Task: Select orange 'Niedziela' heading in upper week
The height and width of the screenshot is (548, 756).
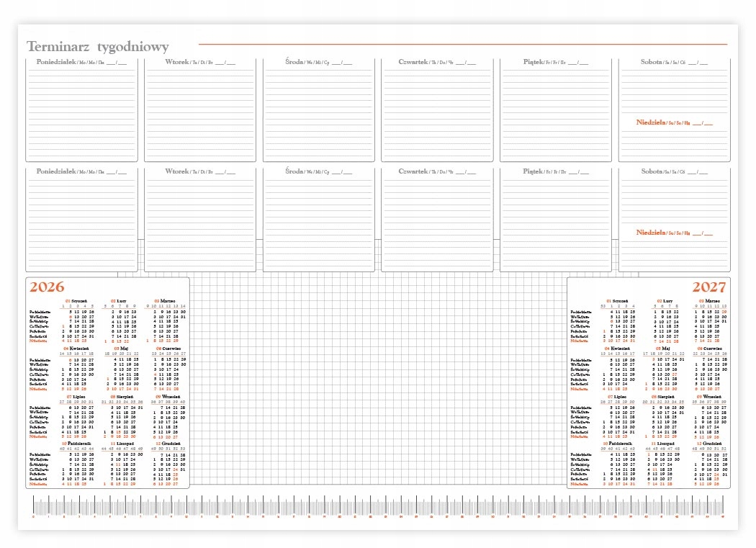Action: pyautogui.click(x=651, y=122)
